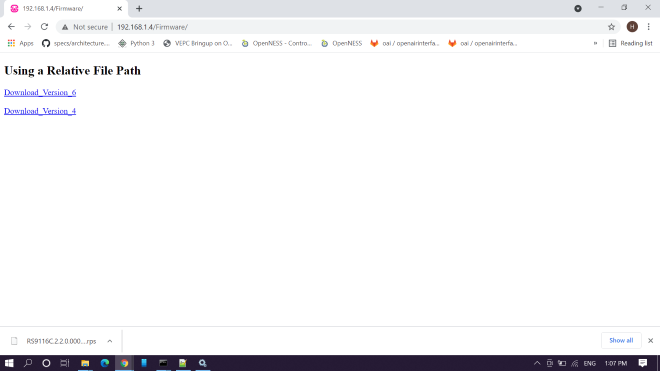
Task: Open Microsoft Edge from taskbar
Action: (x=105, y=363)
